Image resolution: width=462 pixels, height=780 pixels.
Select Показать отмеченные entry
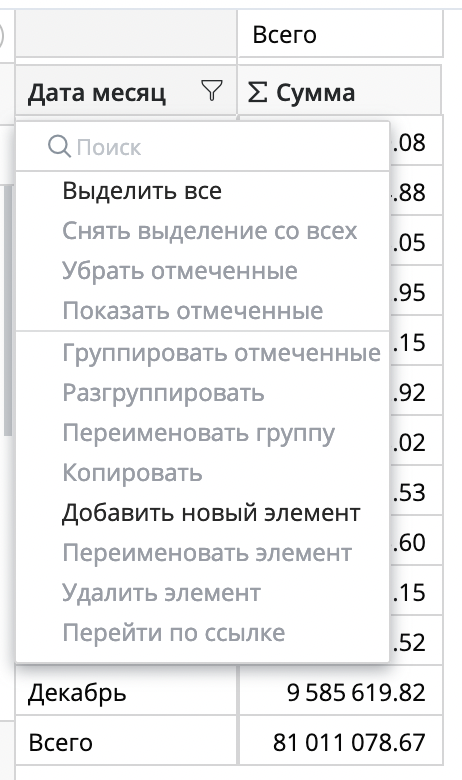click(x=192, y=310)
